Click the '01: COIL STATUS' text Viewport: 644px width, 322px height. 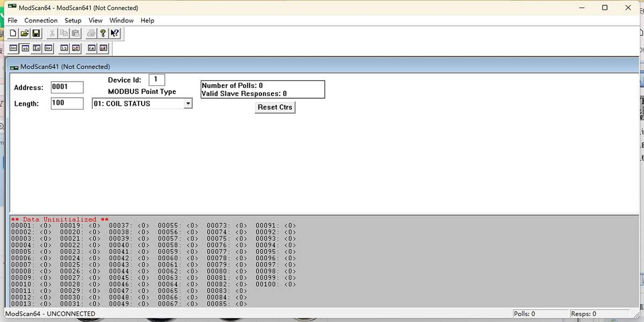pyautogui.click(x=122, y=104)
